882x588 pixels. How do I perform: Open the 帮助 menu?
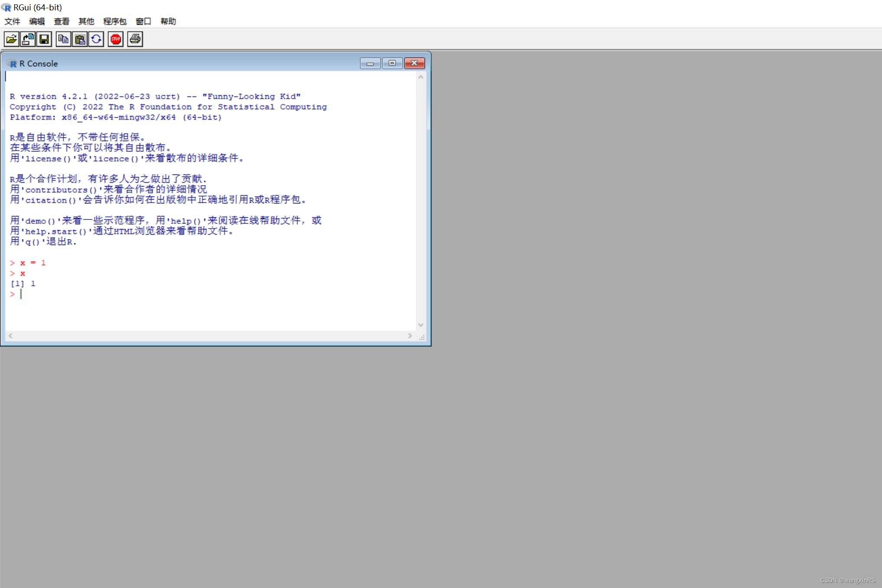168,21
